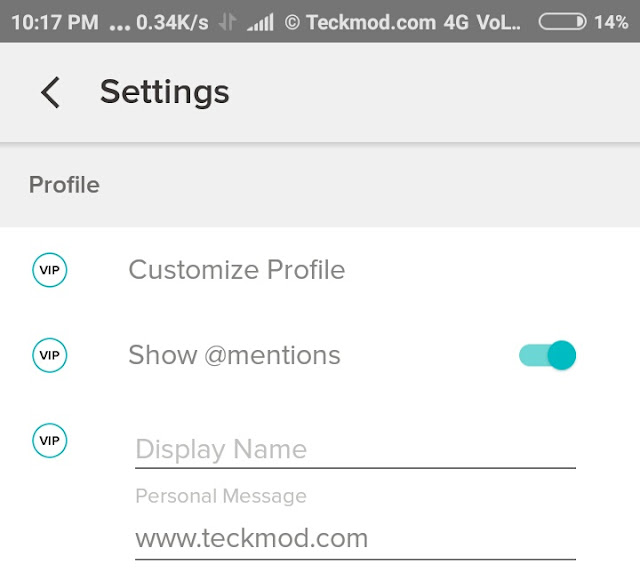Disable the Show @mentions switch
Image resolution: width=640 pixels, height=580 pixels.
pos(548,355)
